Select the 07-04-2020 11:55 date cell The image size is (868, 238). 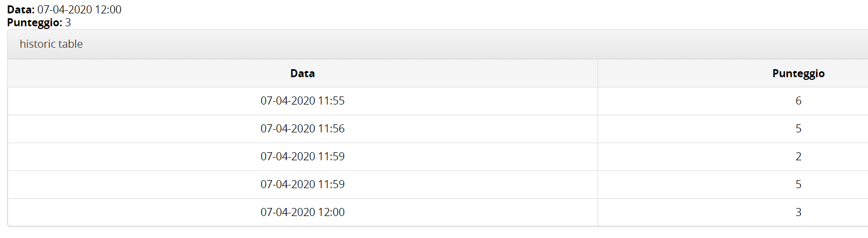[302, 101]
